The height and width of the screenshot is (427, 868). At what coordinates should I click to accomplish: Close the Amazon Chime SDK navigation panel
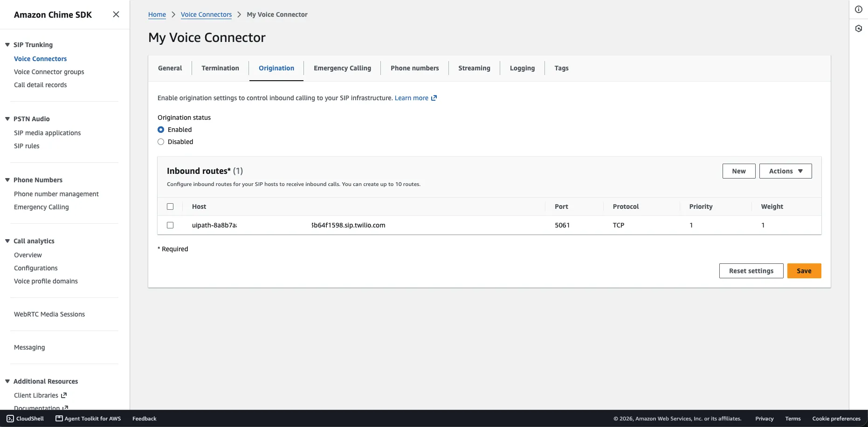coord(116,14)
